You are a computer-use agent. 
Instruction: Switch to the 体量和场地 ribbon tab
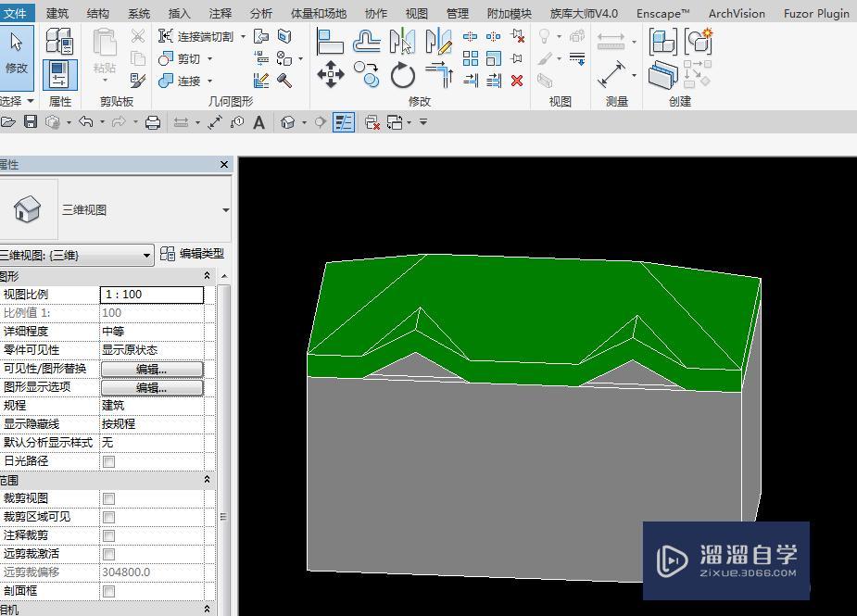[x=318, y=13]
